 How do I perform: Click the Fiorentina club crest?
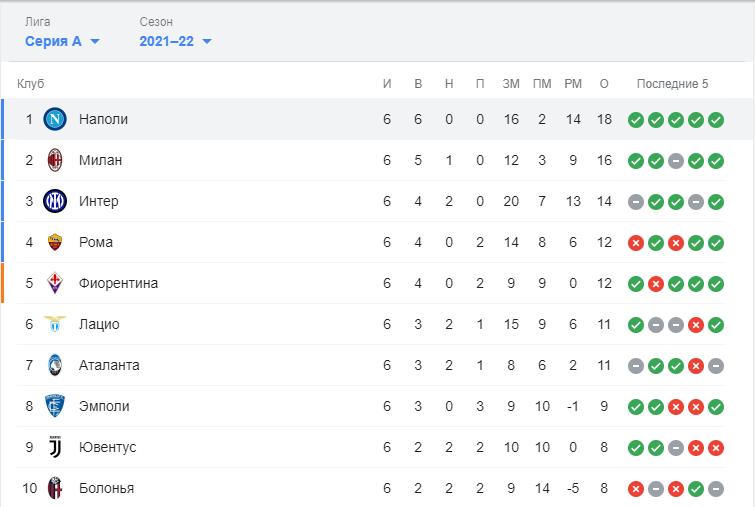tap(55, 283)
